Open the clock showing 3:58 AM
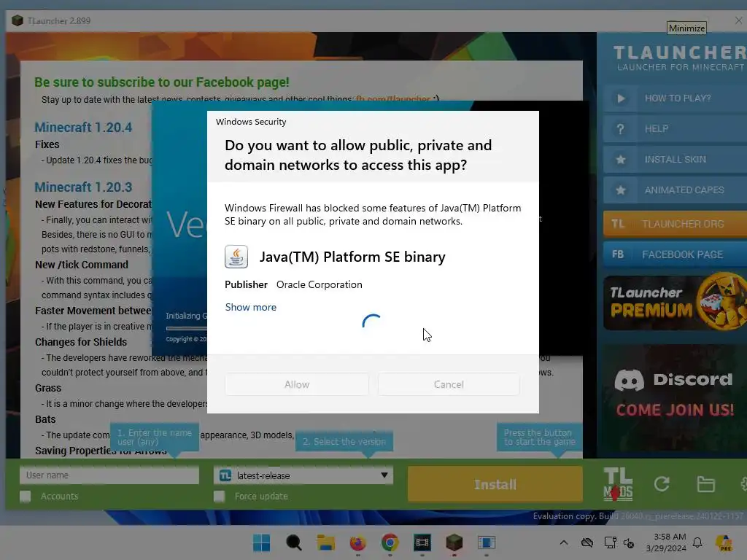 (x=666, y=542)
